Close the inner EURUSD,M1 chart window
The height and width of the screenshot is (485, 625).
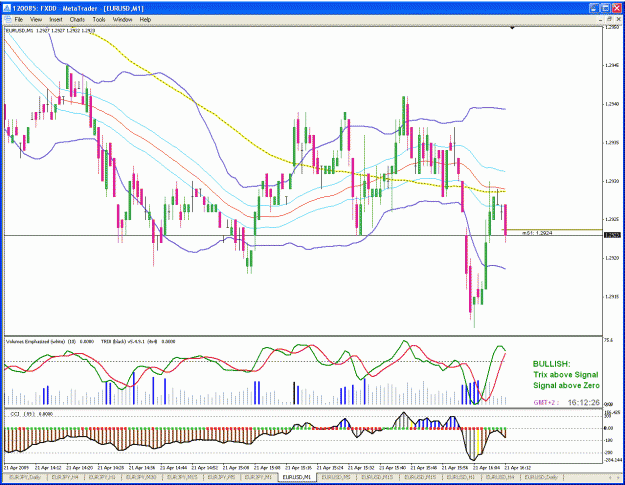pyautogui.click(x=617, y=19)
